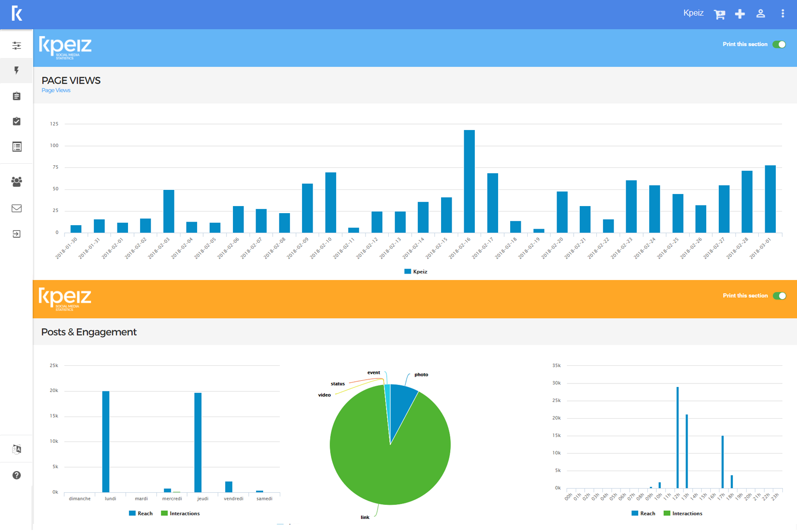Click the 'photo' pie label
The width and height of the screenshot is (797, 532).
(x=421, y=375)
